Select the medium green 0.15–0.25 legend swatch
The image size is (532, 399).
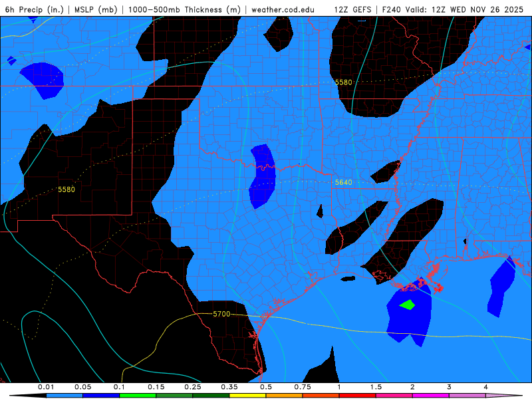(174, 396)
